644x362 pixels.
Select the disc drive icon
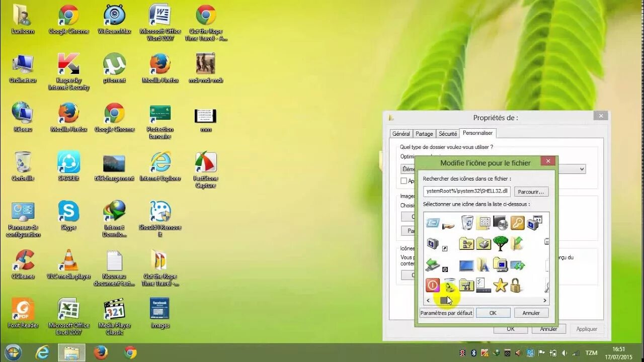coord(500,222)
